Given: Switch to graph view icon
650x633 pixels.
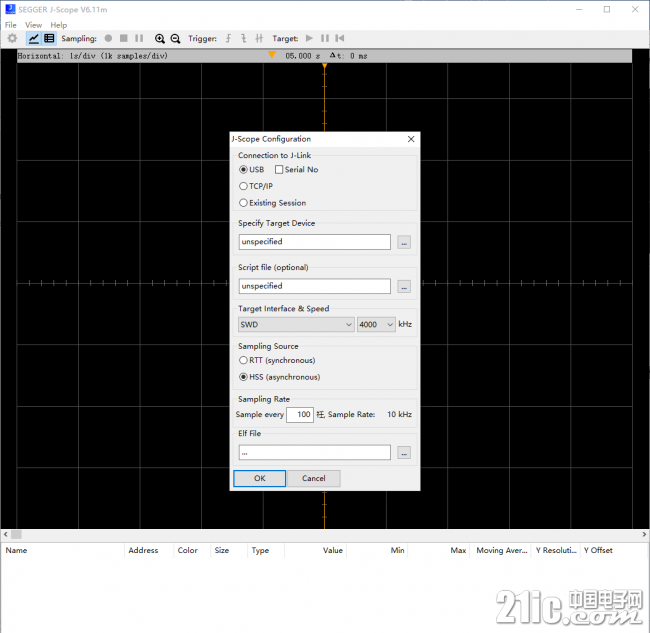Looking at the screenshot, I should (x=34, y=39).
